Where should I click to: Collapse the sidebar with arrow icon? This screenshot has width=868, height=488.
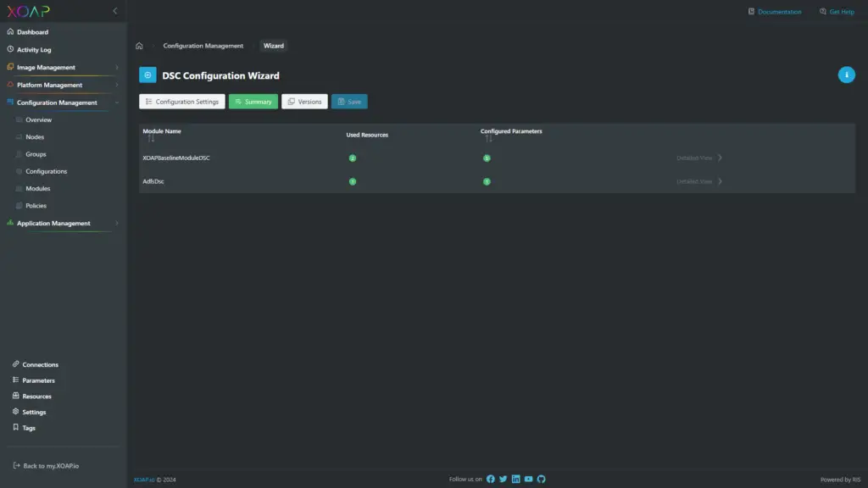click(115, 11)
